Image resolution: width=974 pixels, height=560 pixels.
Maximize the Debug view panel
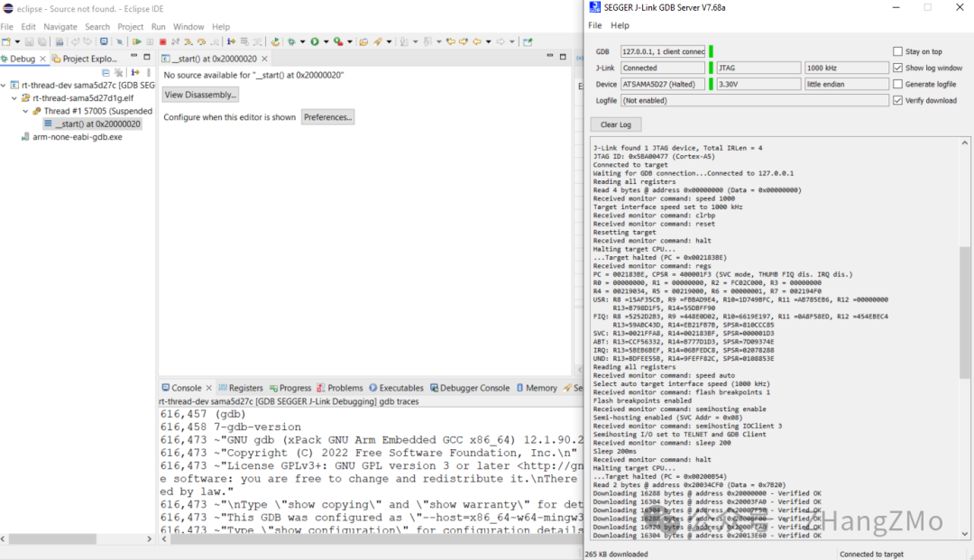tap(147, 57)
